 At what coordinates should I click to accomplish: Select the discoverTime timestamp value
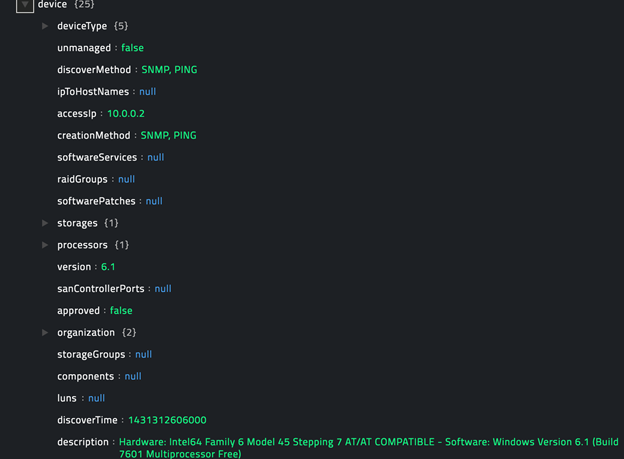click(x=167, y=420)
